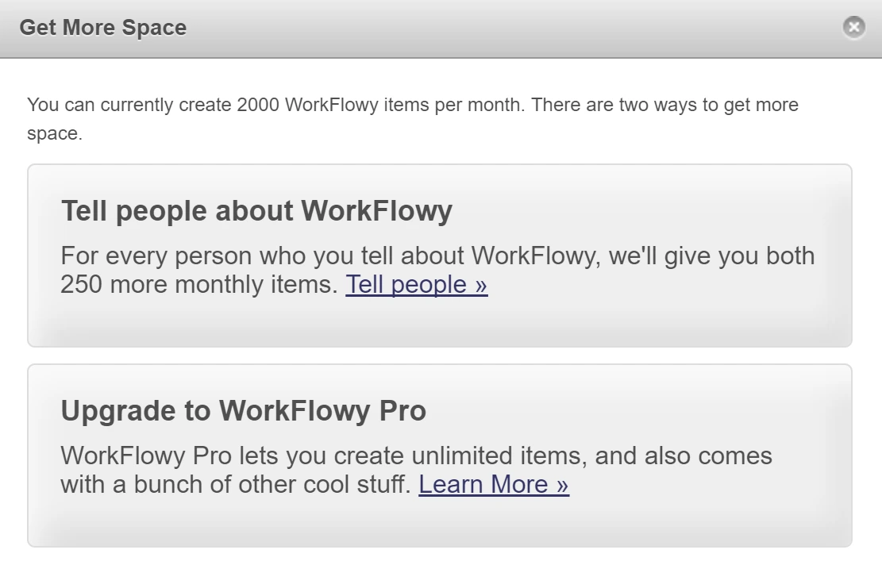
Task: Click the Get More Space dialog title
Action: click(x=103, y=28)
